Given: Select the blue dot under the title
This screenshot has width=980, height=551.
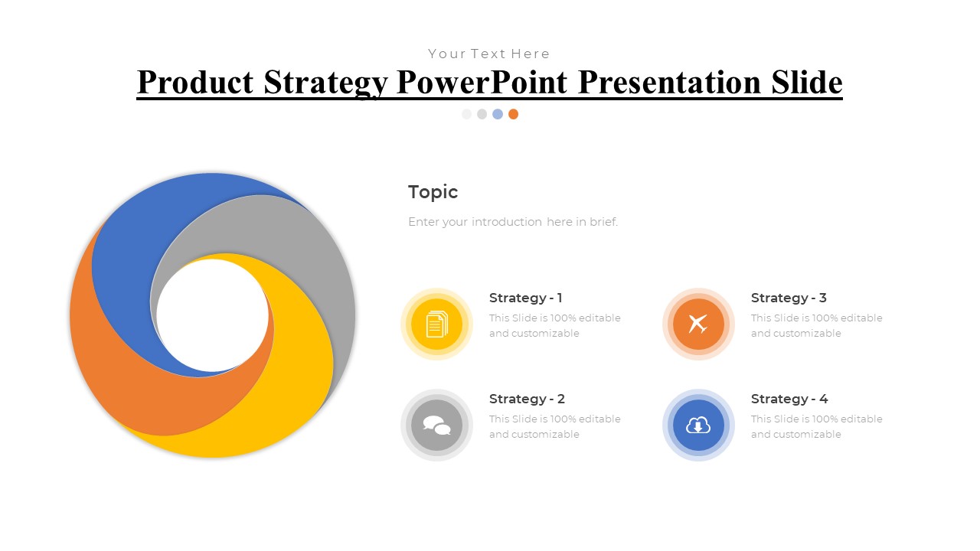Looking at the screenshot, I should tap(498, 114).
